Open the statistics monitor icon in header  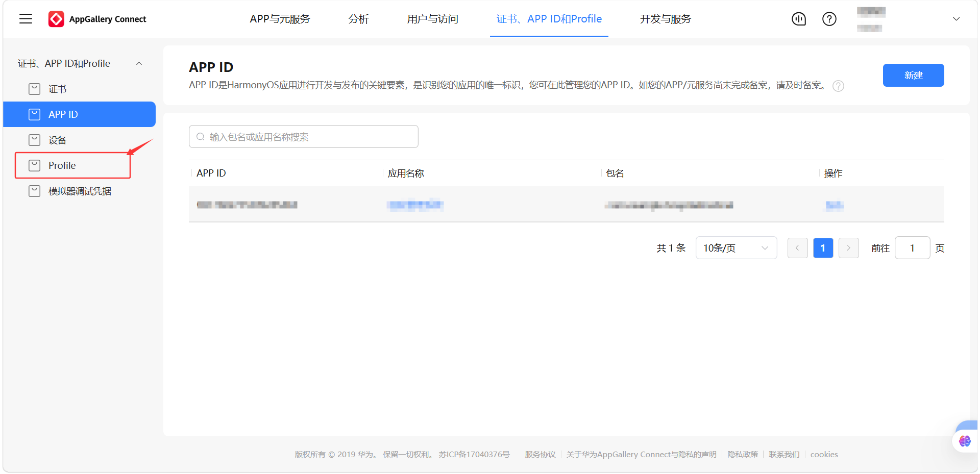799,19
